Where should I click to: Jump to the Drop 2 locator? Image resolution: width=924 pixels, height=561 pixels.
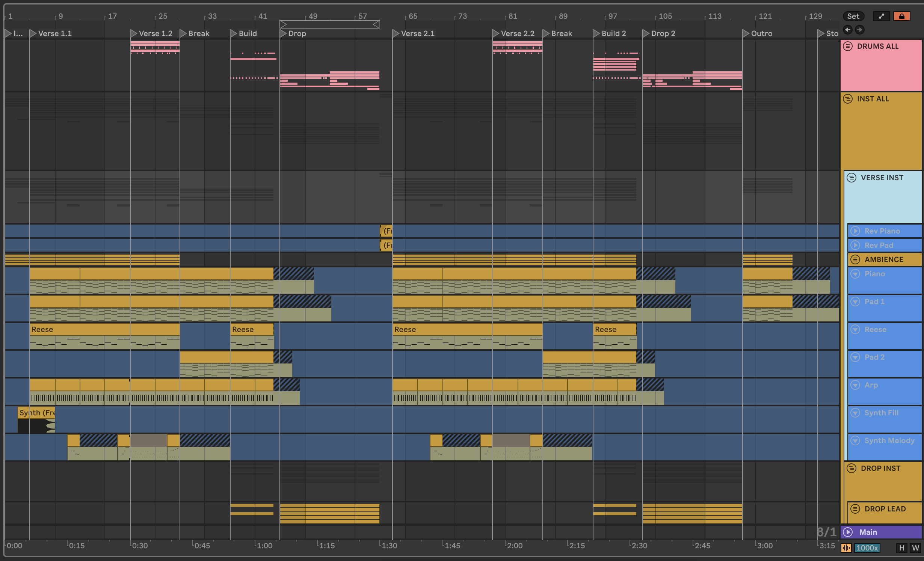click(x=646, y=33)
